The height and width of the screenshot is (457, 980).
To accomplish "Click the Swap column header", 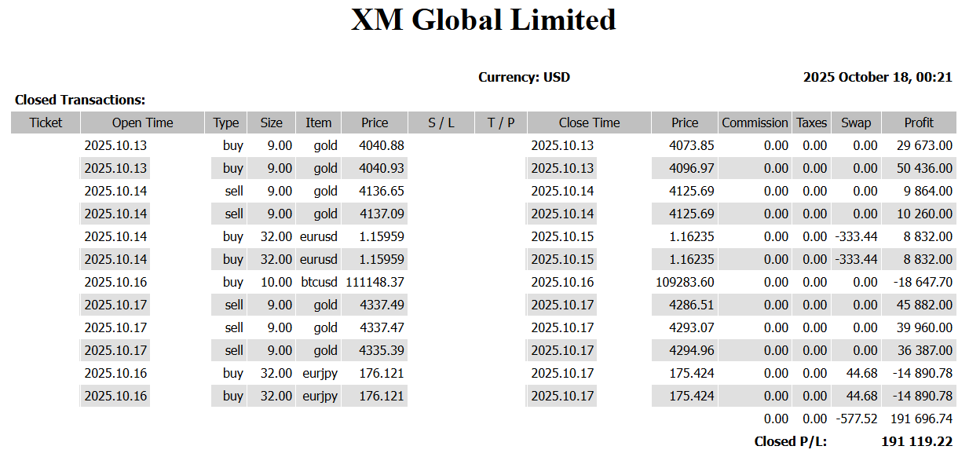I will click(856, 122).
